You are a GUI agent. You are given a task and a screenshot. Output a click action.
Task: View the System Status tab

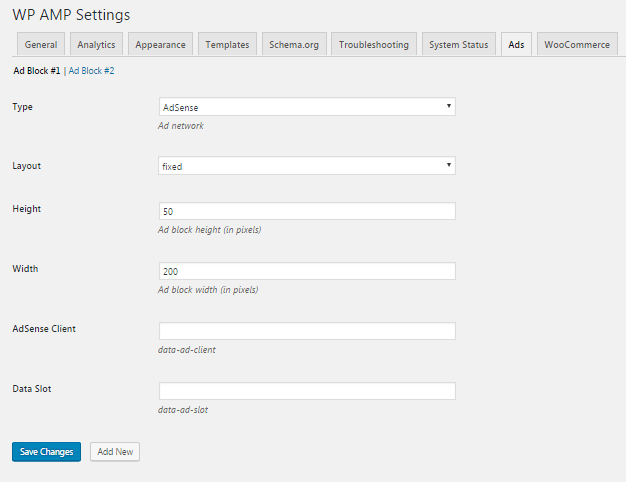[x=459, y=44]
